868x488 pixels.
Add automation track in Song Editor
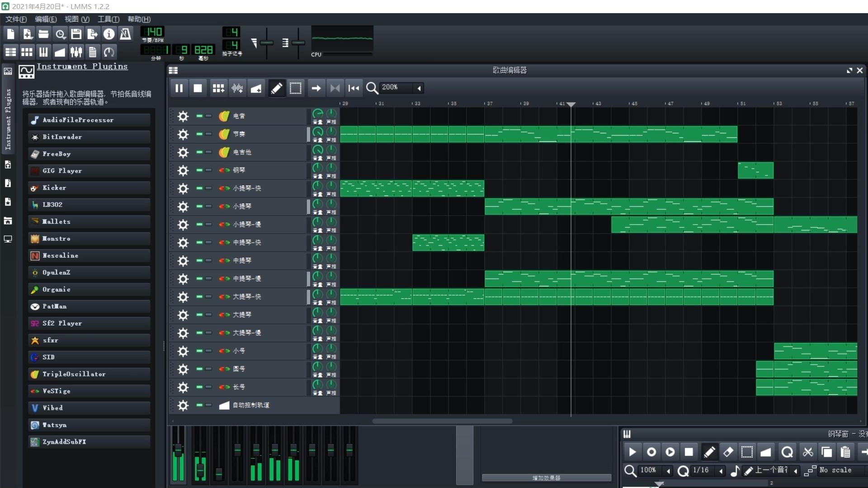coord(256,88)
